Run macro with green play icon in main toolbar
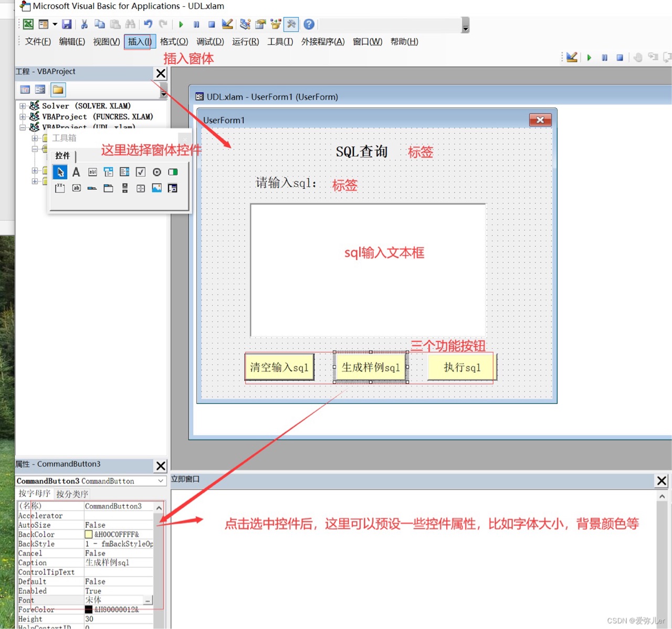 [181, 24]
